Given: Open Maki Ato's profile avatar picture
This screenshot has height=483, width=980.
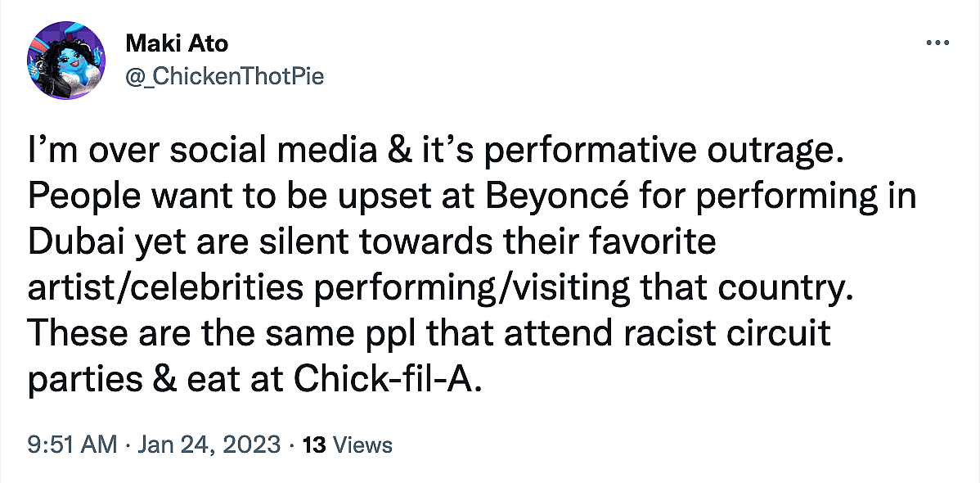Looking at the screenshot, I should tap(67, 61).
